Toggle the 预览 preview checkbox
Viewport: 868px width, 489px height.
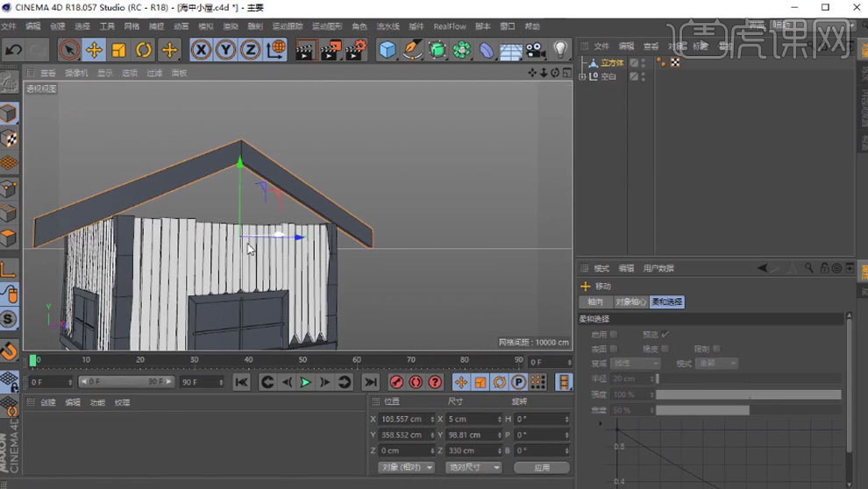[x=665, y=334]
